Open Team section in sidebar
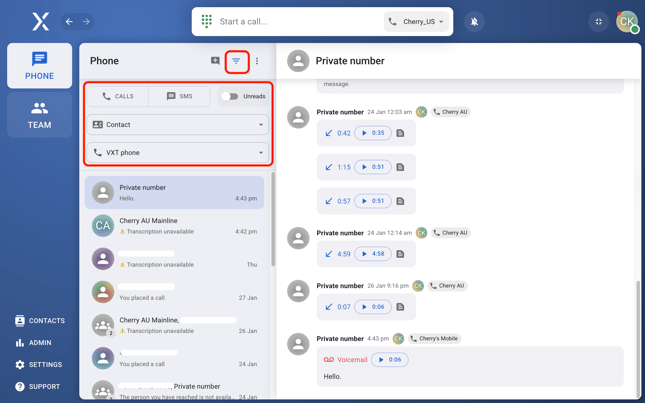Viewport: 645px width, 403px height. click(x=39, y=115)
